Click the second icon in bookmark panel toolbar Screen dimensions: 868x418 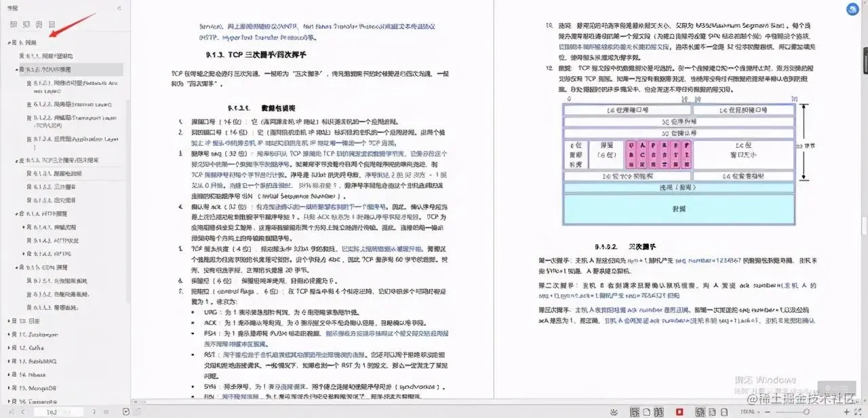26,24
